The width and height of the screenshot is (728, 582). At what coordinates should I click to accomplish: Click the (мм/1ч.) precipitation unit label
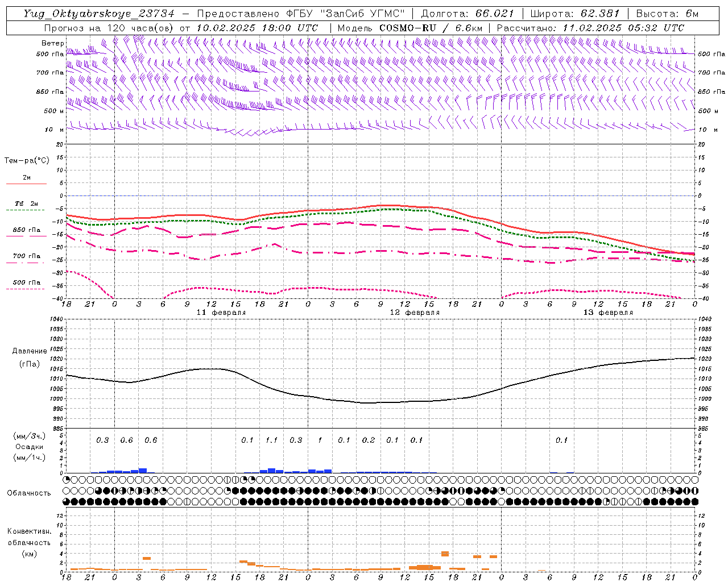[x=30, y=458]
